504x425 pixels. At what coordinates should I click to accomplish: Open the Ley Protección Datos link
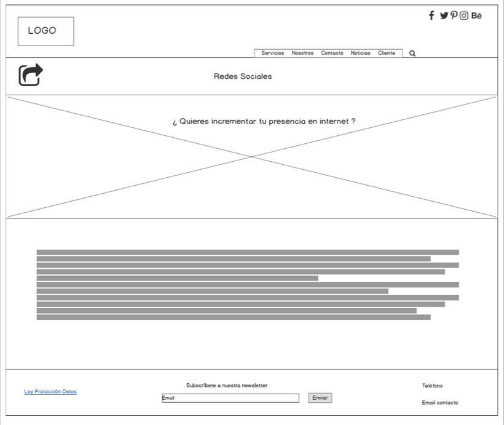[x=50, y=392]
